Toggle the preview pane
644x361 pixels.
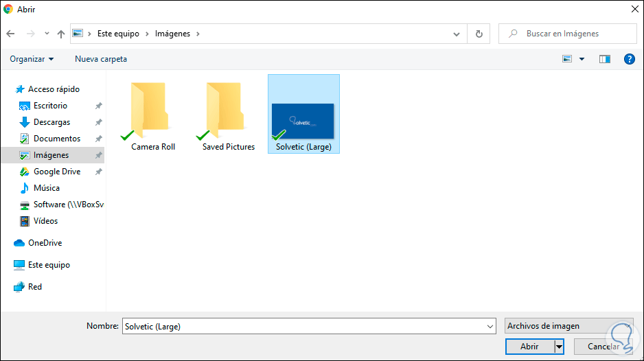pos(605,59)
